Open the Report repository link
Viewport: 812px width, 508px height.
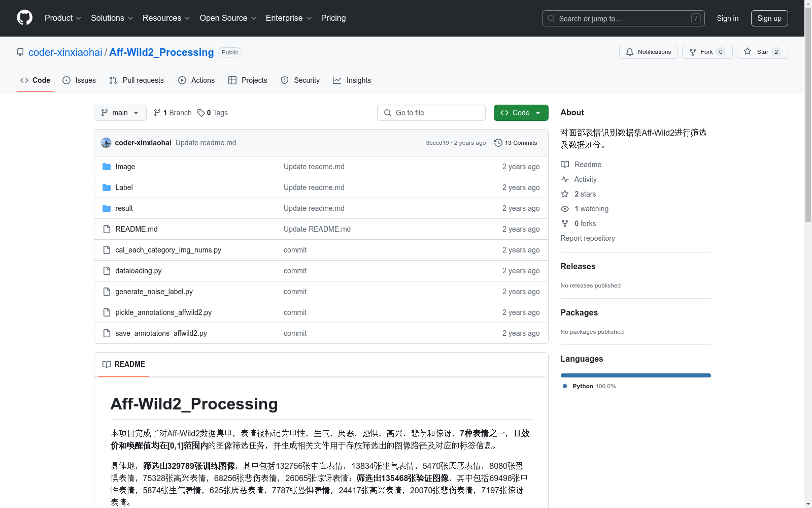[x=588, y=238]
